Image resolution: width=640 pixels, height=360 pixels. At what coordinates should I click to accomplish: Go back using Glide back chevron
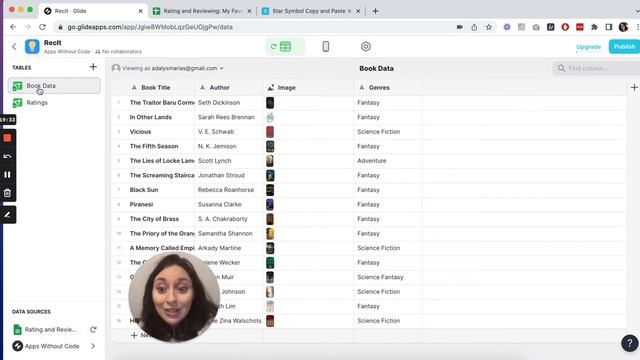pyautogui.click(x=14, y=47)
